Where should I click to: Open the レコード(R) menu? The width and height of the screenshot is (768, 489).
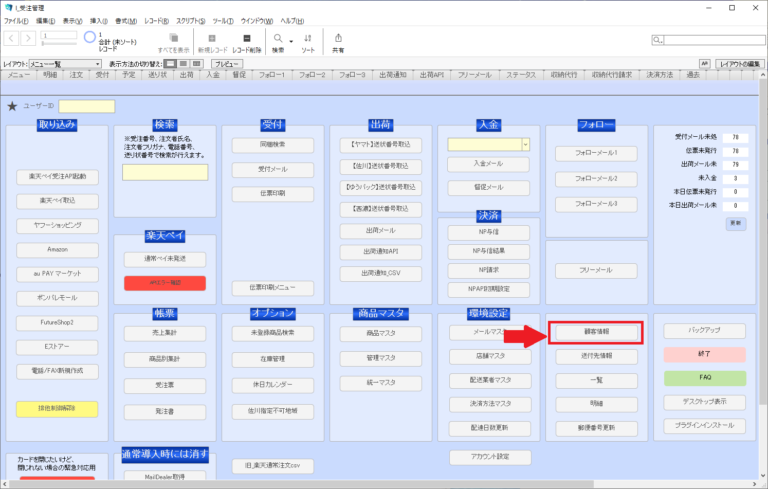click(x=155, y=20)
